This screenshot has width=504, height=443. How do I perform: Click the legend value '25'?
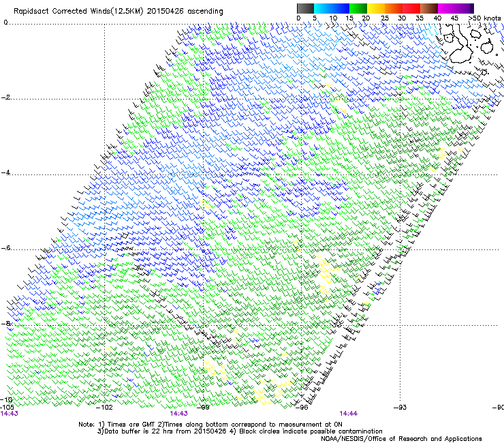pos(385,18)
